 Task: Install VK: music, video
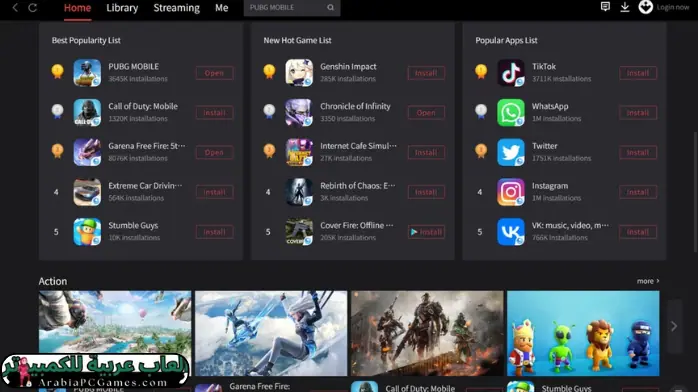pos(638,232)
